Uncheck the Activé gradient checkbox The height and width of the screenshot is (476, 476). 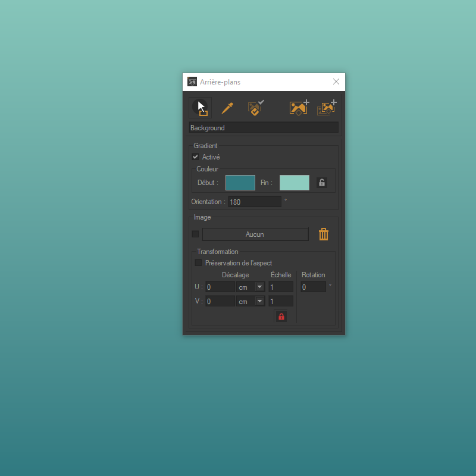pos(196,157)
